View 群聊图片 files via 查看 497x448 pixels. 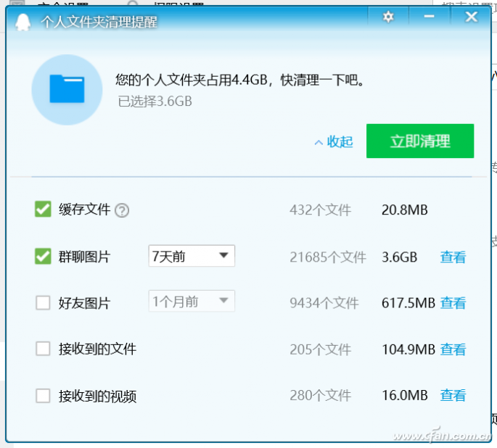click(453, 257)
